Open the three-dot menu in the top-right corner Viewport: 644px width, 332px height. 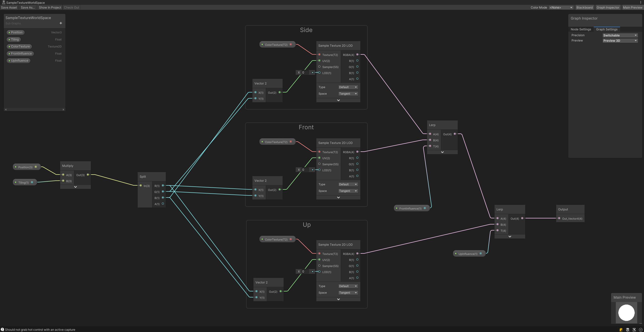641,2
